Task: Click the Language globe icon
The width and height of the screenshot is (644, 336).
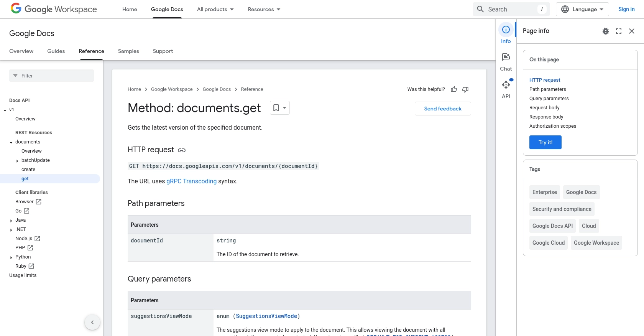Action: click(x=565, y=9)
